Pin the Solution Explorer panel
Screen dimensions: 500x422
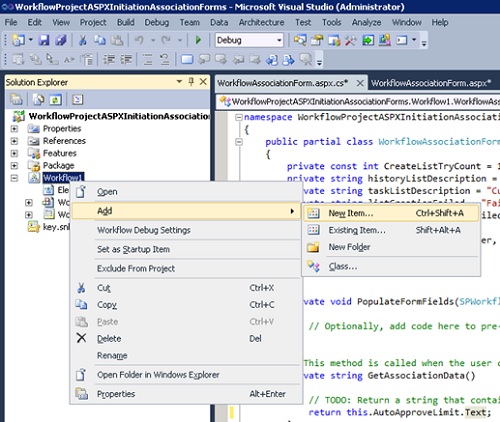191,82
